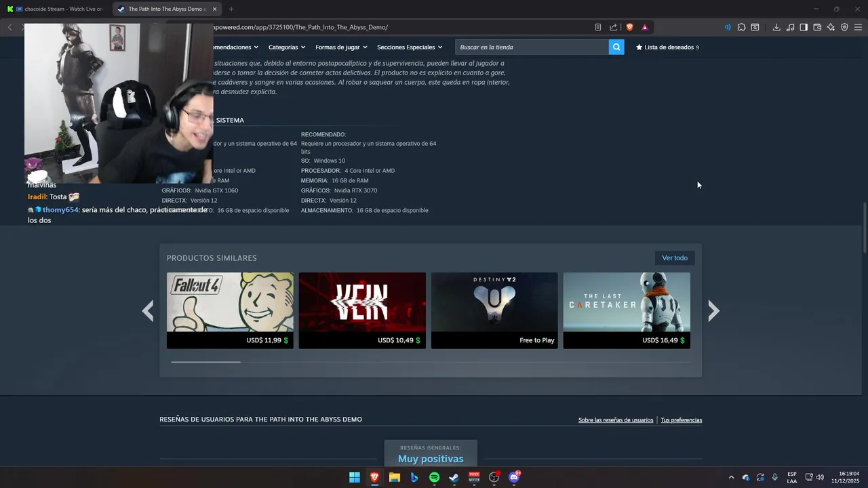Open Brave Shields lion icon
Screen dimensions: 868x488
[629, 27]
